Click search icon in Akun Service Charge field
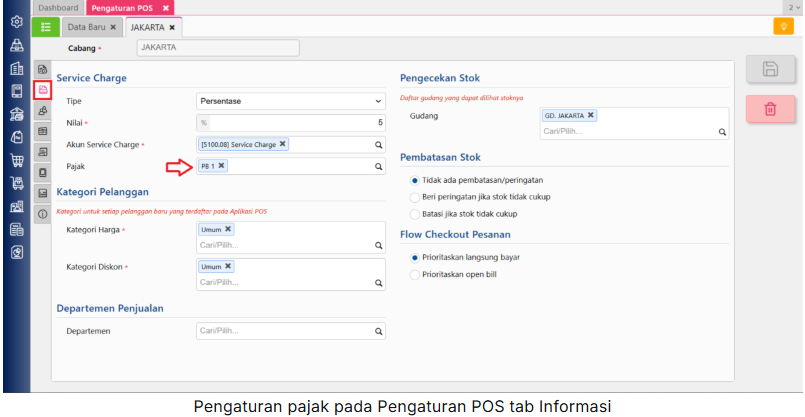The width and height of the screenshot is (805, 417). point(379,145)
